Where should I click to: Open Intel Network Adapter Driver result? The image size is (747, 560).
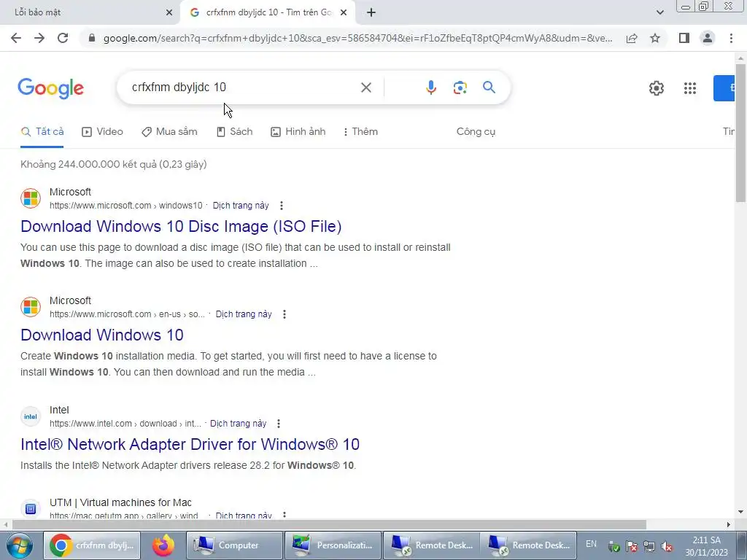click(x=190, y=444)
